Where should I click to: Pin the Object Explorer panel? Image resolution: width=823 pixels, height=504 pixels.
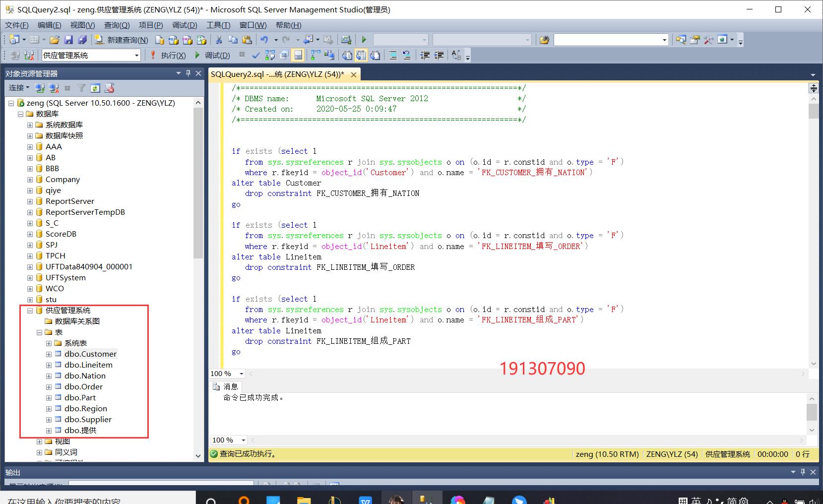(188, 73)
